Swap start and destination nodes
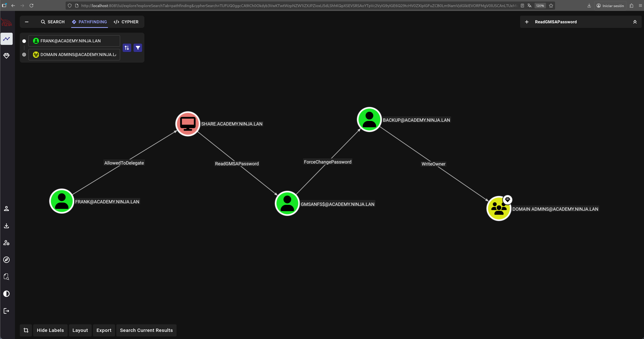 point(127,48)
